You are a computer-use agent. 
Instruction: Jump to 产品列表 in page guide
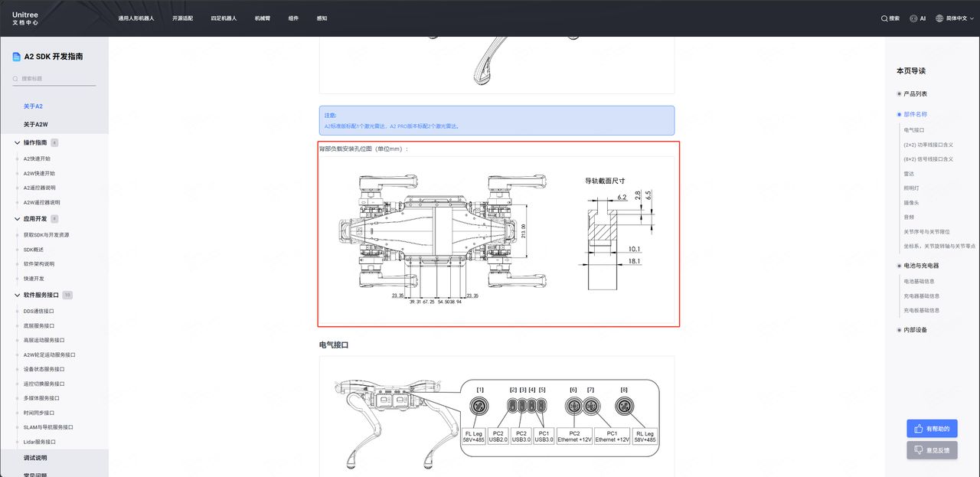click(x=915, y=93)
